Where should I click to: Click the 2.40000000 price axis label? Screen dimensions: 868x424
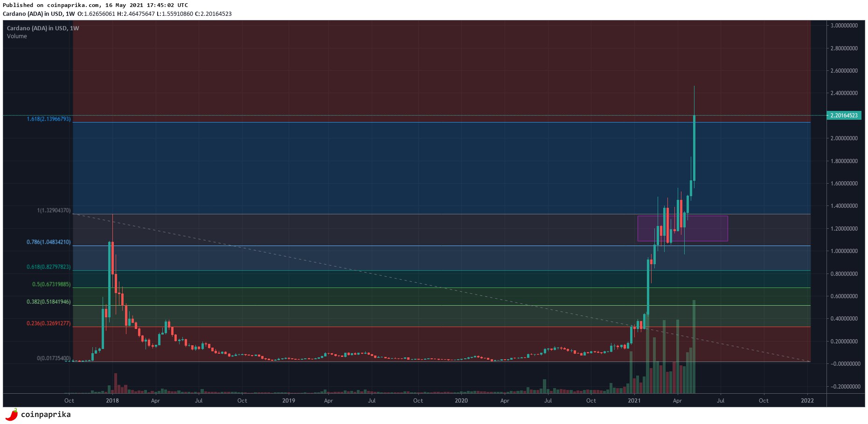pyautogui.click(x=844, y=93)
